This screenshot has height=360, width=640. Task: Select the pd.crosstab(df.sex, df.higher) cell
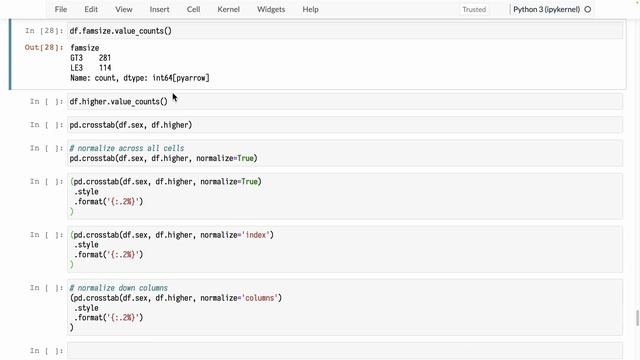tap(345, 125)
